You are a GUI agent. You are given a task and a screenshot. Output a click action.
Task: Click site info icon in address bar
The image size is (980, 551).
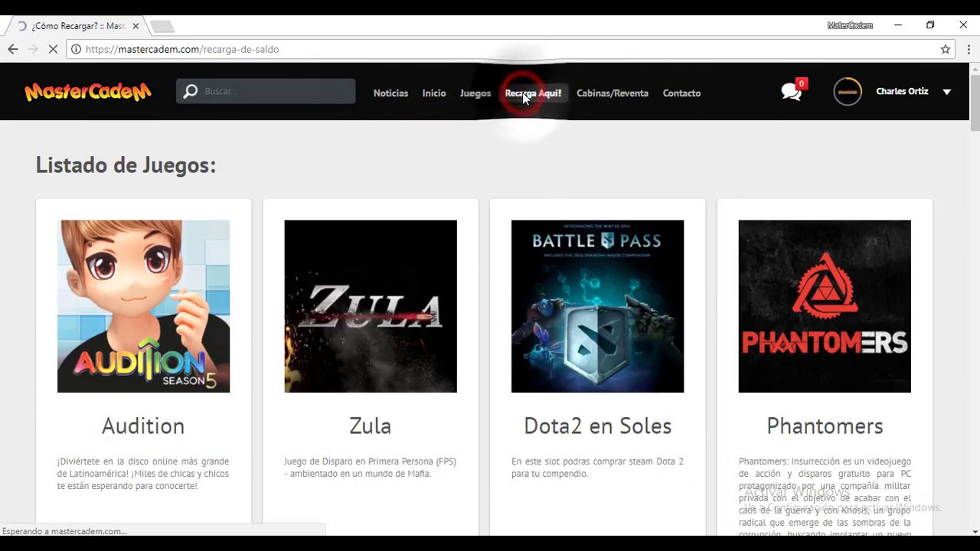[x=76, y=49]
